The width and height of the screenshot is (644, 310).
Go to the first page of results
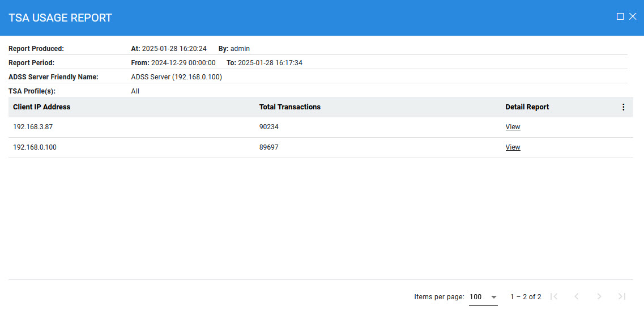[555, 296]
